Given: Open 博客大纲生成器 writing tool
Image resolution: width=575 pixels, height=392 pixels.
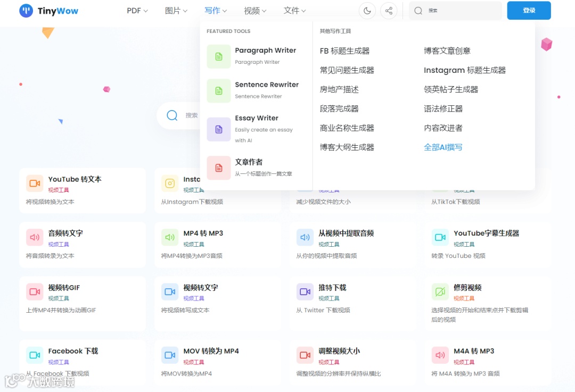Looking at the screenshot, I should (347, 147).
